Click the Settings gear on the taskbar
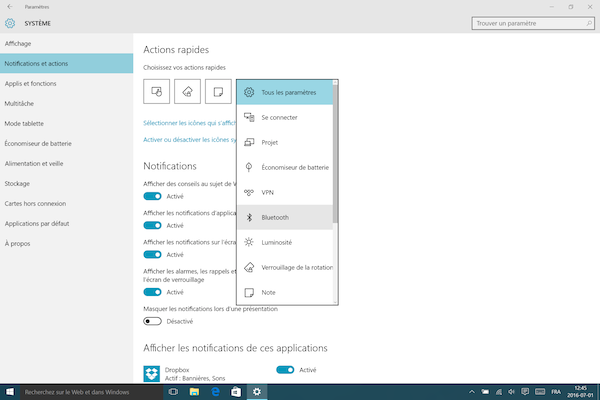The height and width of the screenshot is (400, 600). click(x=257, y=392)
